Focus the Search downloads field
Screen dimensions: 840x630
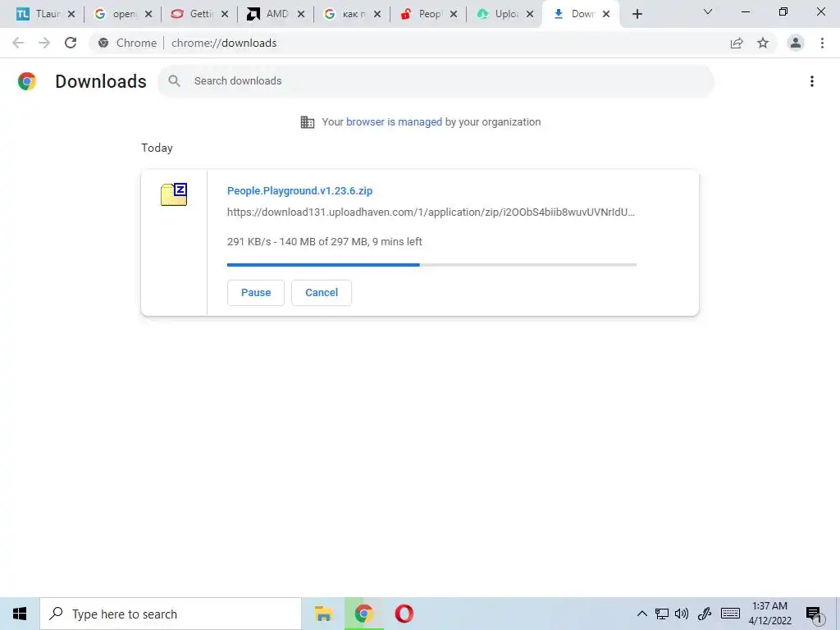click(x=436, y=81)
